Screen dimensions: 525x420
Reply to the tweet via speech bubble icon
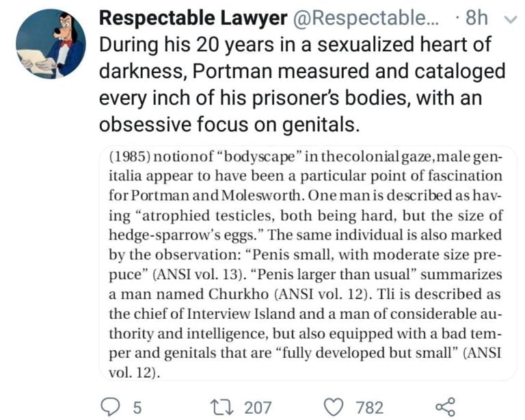point(110,408)
